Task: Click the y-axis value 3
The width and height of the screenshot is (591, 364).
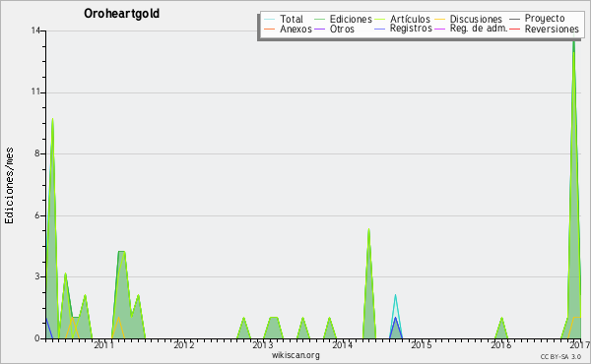Action: coord(37,276)
